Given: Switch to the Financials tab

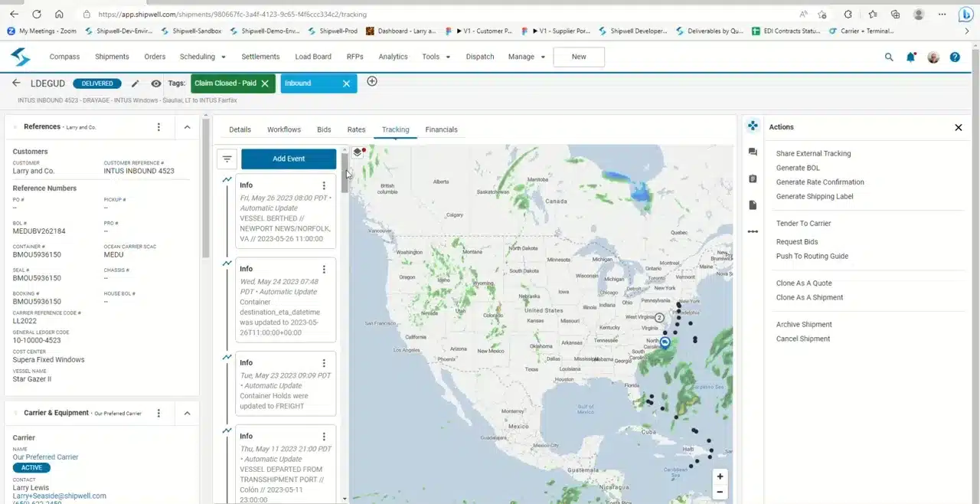Looking at the screenshot, I should click(441, 129).
